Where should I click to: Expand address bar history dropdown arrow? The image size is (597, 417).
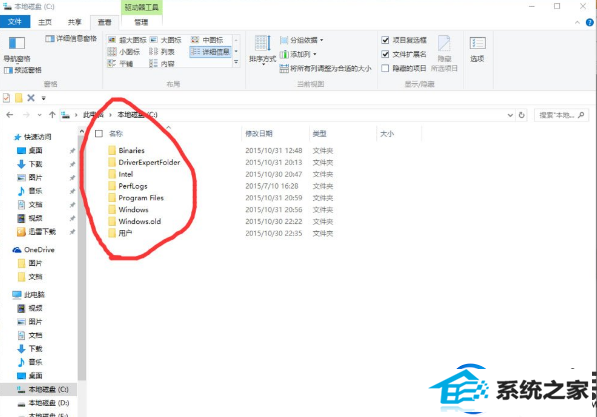[510, 115]
